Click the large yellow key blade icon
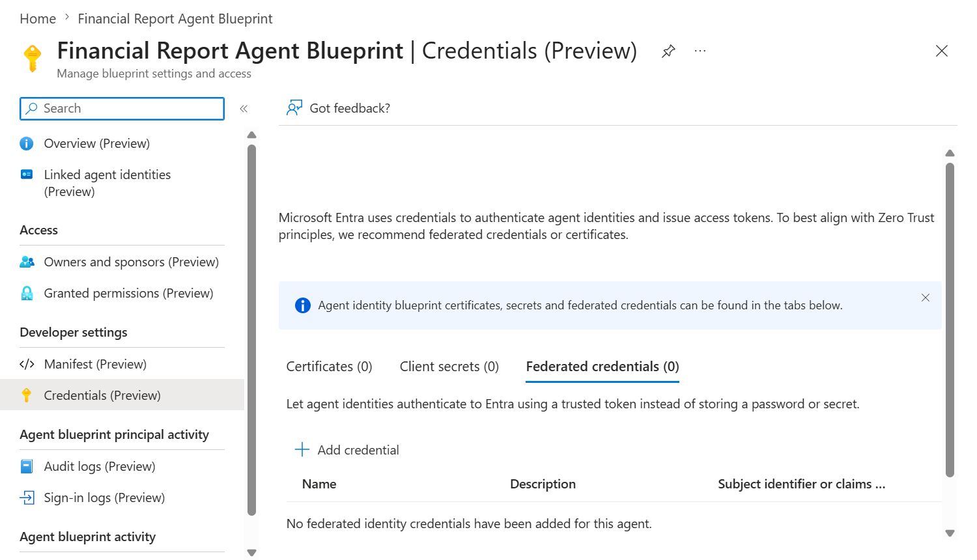The height and width of the screenshot is (560, 977). tap(33, 58)
